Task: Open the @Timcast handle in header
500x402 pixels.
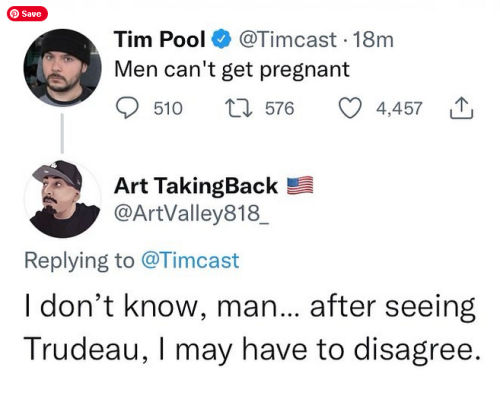Action: point(288,40)
